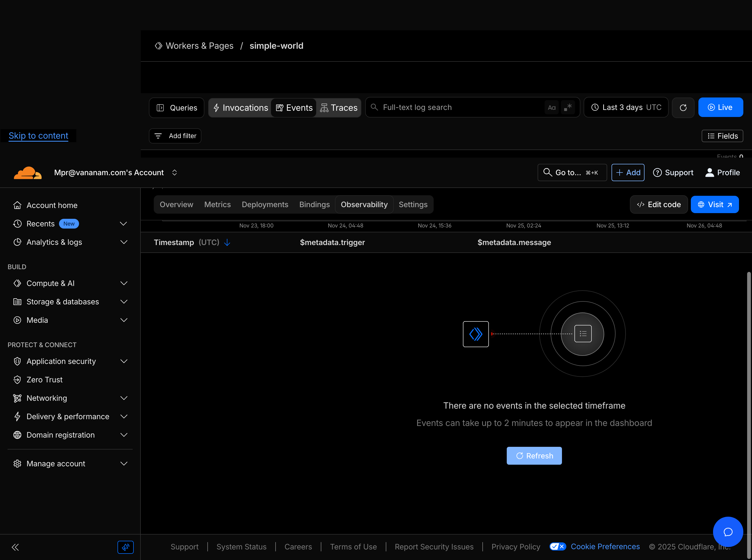The width and height of the screenshot is (752, 560).
Task: Click the Cookie Preferences toggle icon
Action: pyautogui.click(x=557, y=546)
